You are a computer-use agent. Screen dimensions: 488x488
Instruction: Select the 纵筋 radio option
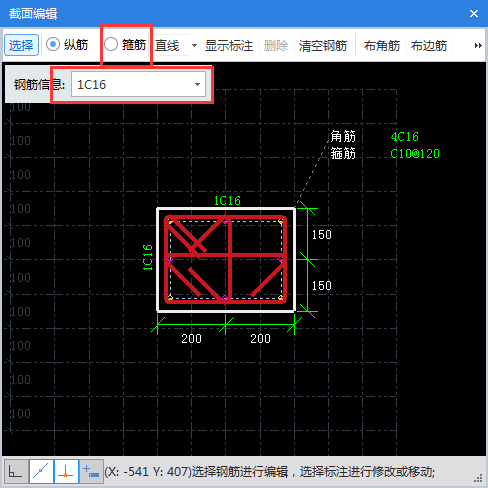67,45
